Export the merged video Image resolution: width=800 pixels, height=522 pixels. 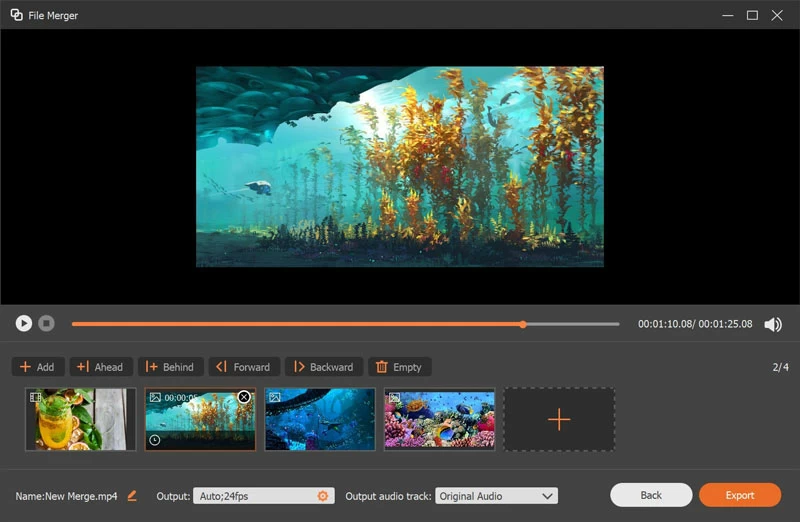(x=740, y=495)
